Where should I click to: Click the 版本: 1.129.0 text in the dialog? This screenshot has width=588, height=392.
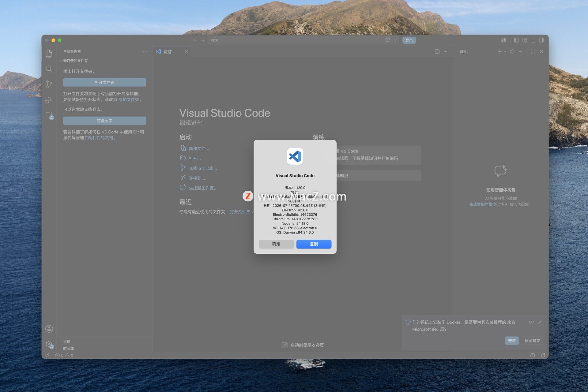pyautogui.click(x=295, y=188)
